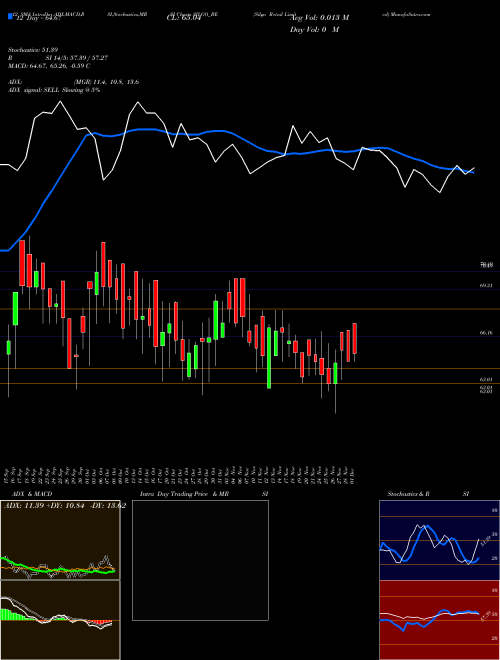Screen dimensions: 500x660
Task: Open the blue Stochastics mini chart
Action: pos(439,540)
